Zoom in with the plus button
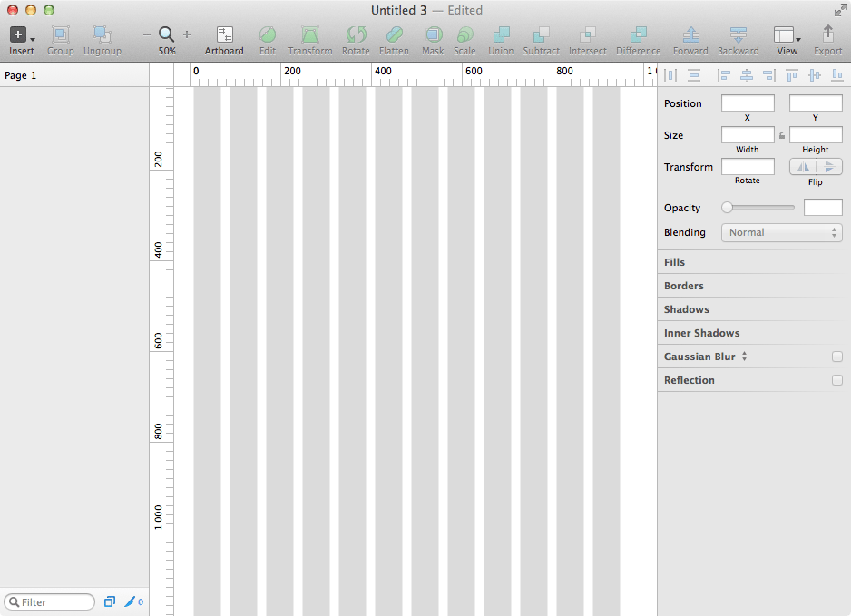The image size is (851, 616). pos(187,34)
